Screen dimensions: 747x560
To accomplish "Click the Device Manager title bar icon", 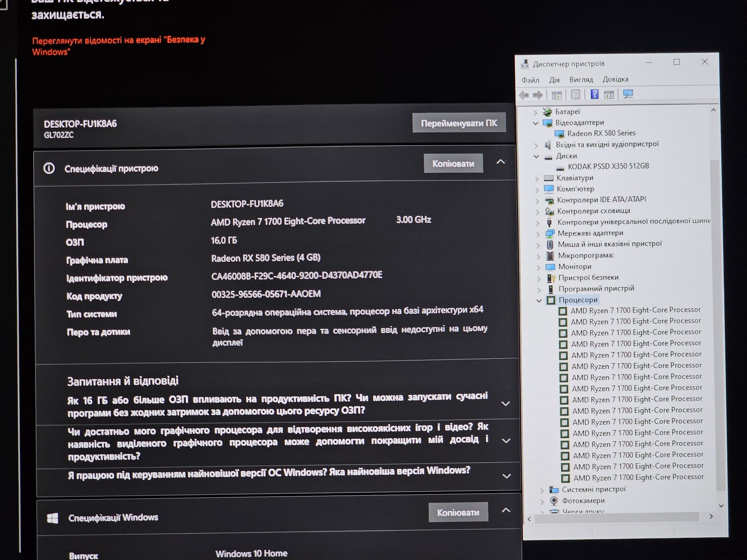I will point(525,64).
